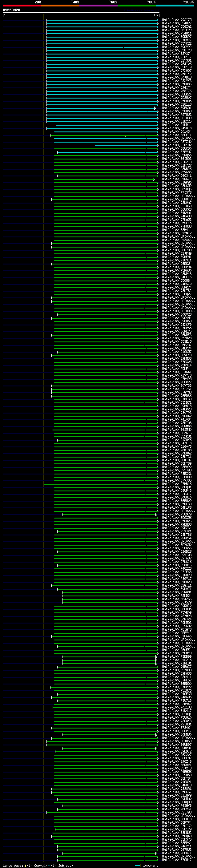
Task: Click the short cyan bar for UniRef100_Q281M2
Action: 127,145
